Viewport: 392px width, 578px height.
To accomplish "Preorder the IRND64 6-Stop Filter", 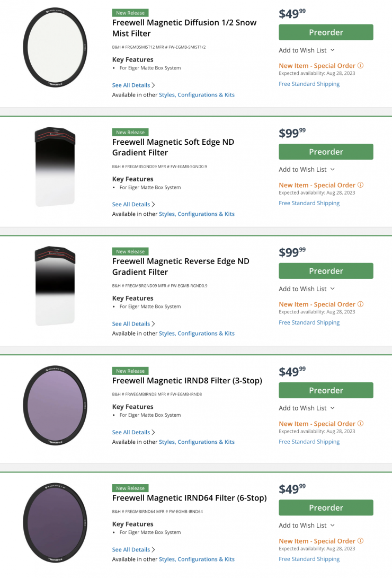I will click(326, 507).
